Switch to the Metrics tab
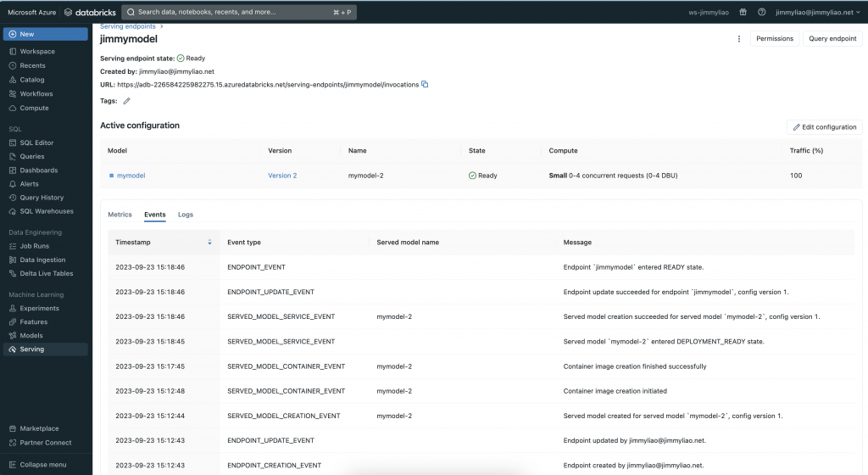Image resolution: width=868 pixels, height=475 pixels. 120,215
